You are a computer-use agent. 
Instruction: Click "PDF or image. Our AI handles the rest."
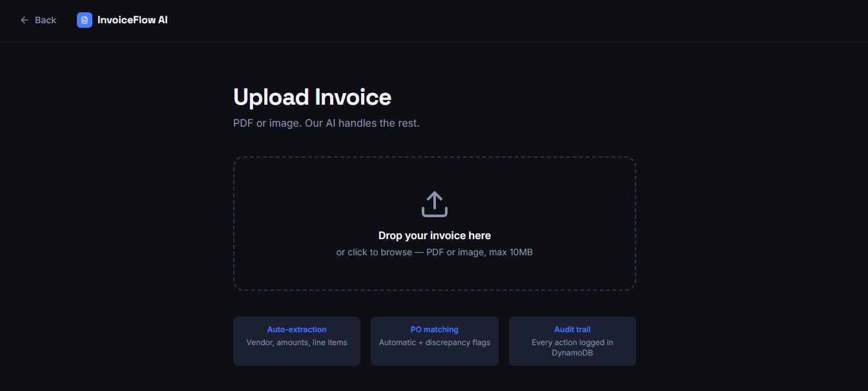point(326,123)
